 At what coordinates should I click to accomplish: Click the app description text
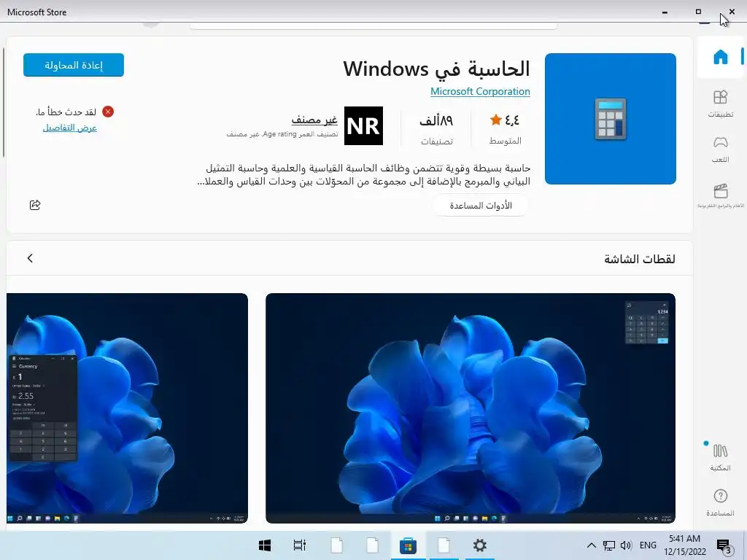(363, 175)
